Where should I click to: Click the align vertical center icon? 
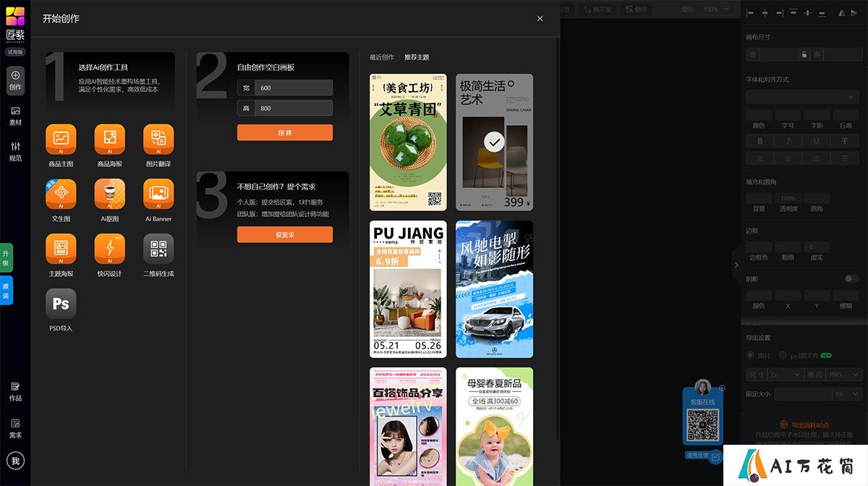(x=808, y=13)
